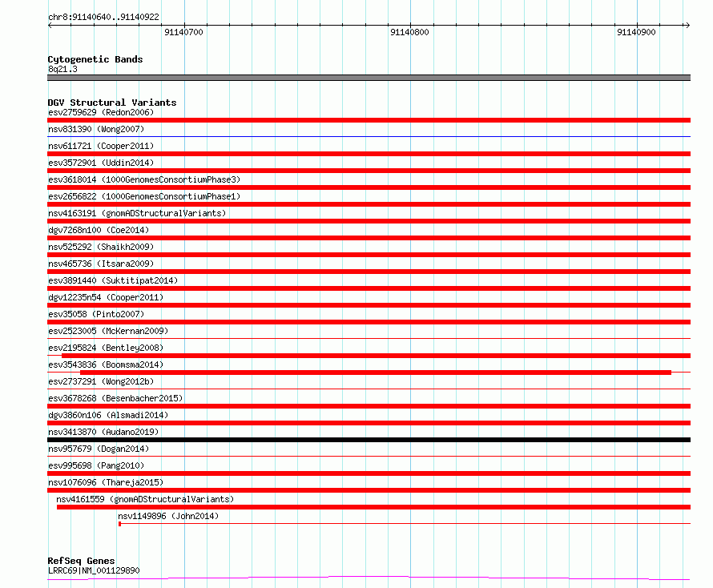Select esv3678268 (Besenbacher2015) variant
The image size is (713, 588).
(x=115, y=398)
